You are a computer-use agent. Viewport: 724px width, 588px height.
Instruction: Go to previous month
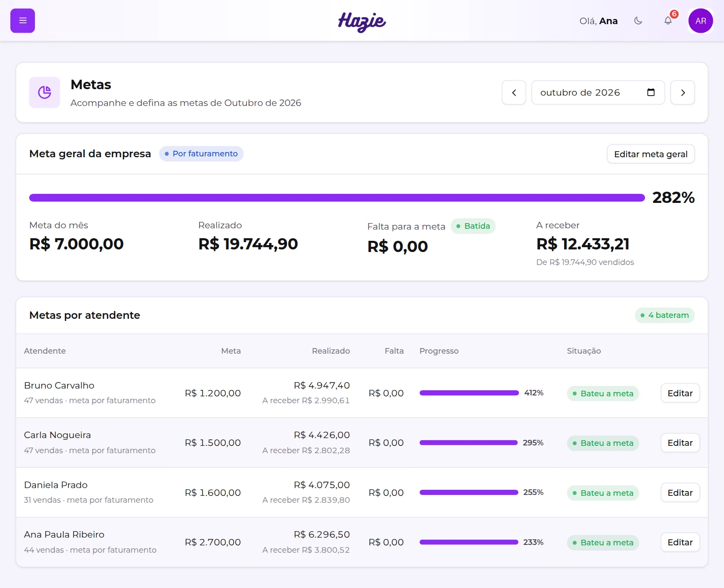[x=514, y=93]
